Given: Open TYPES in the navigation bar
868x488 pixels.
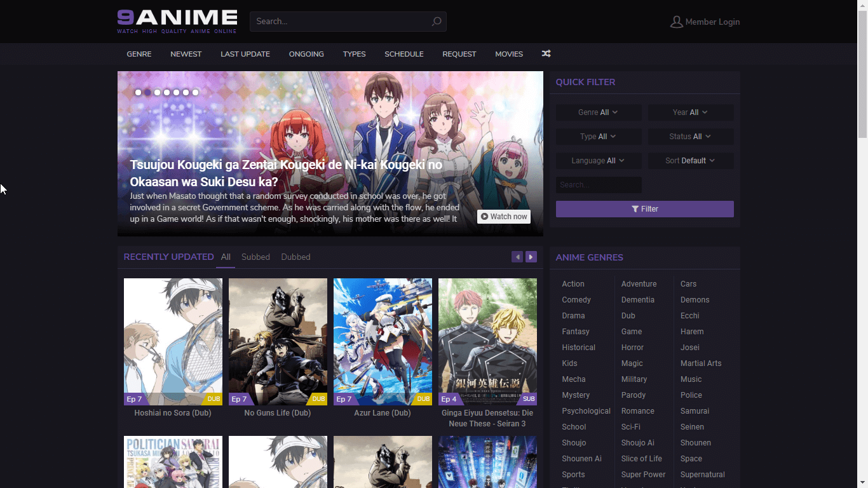Looking at the screenshot, I should click(354, 54).
